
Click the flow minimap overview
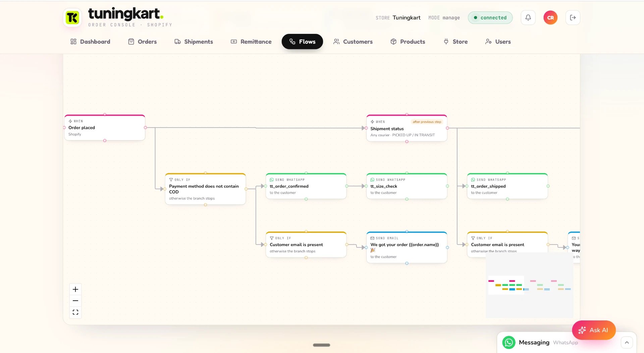pyautogui.click(x=529, y=285)
